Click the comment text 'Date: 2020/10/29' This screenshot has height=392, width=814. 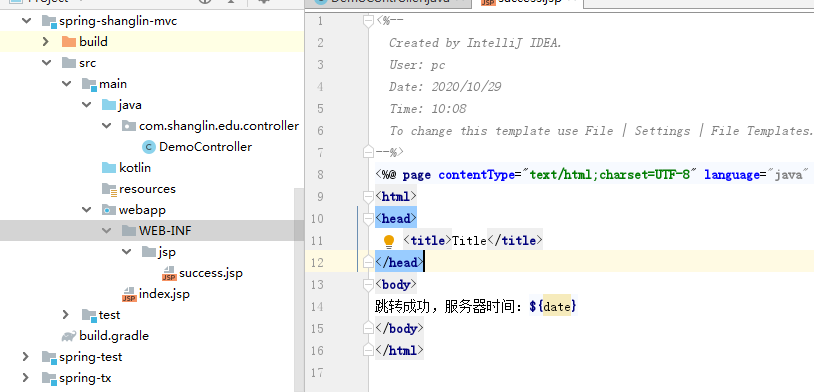[x=445, y=87]
